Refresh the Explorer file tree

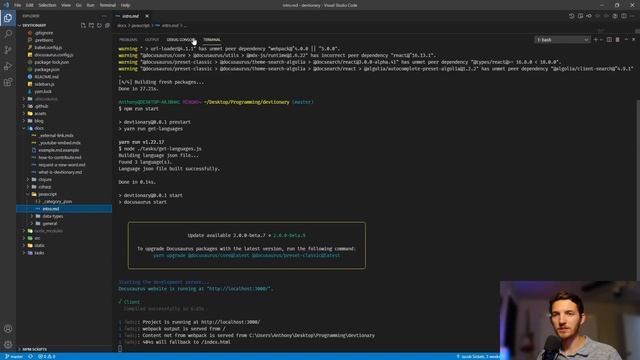coord(100,25)
